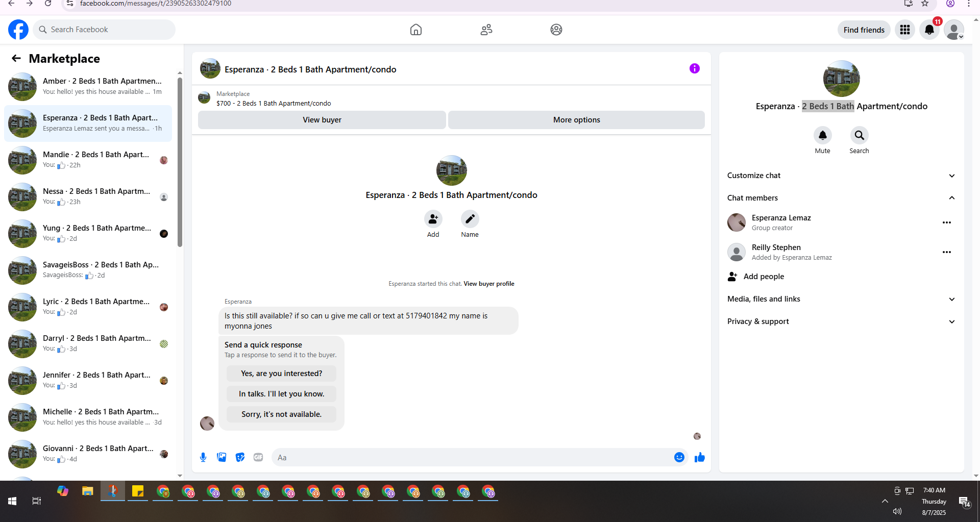The height and width of the screenshot is (522, 980).
Task: Expand Media, files and links section
Action: click(x=841, y=299)
